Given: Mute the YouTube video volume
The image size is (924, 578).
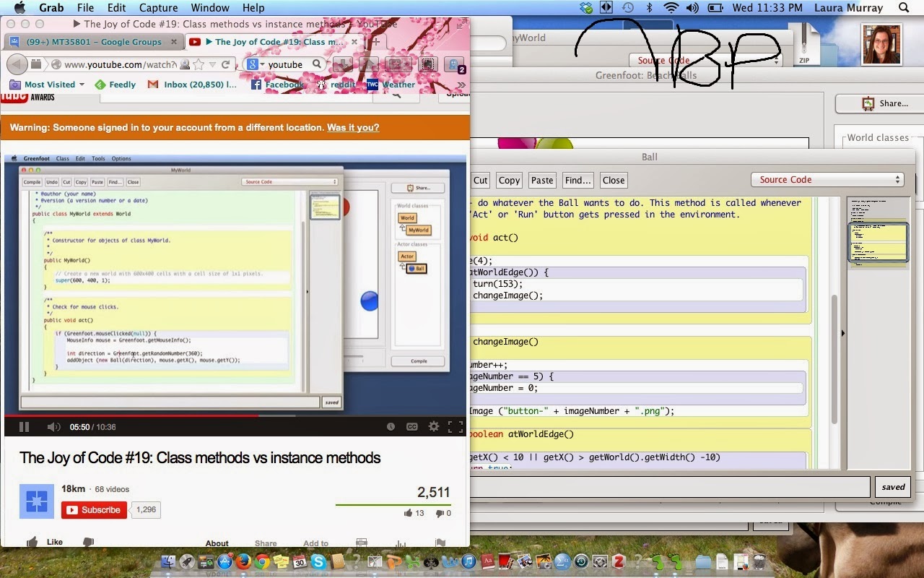Looking at the screenshot, I should 53,427.
